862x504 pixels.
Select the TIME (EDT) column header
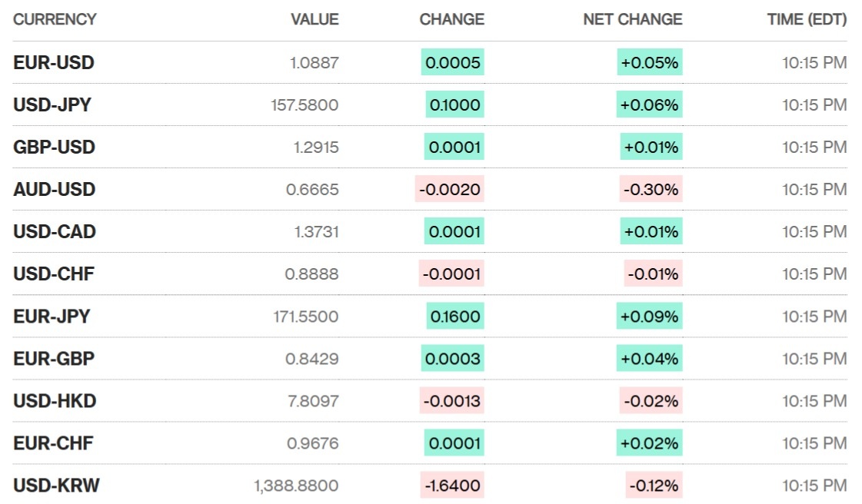point(807,20)
